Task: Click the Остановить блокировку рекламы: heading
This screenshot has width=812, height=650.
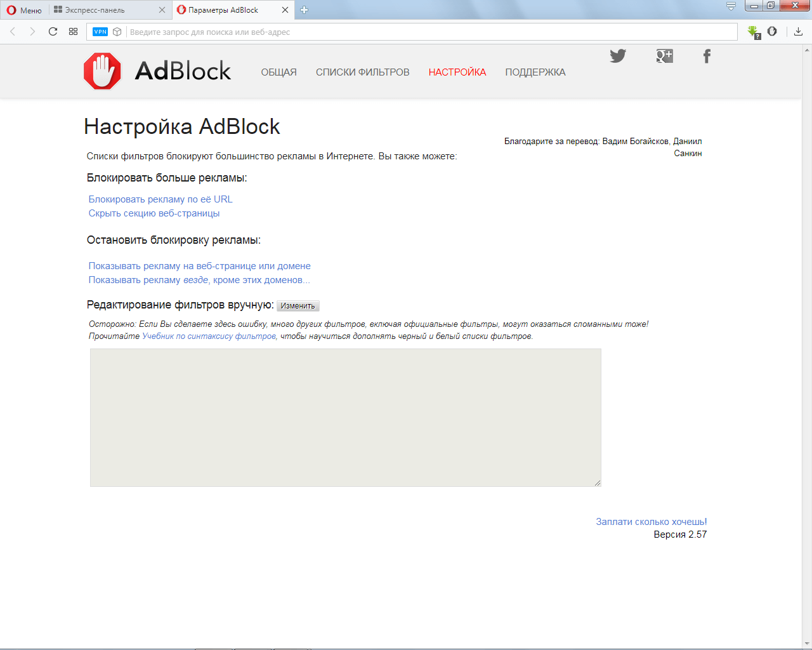Action: click(174, 240)
